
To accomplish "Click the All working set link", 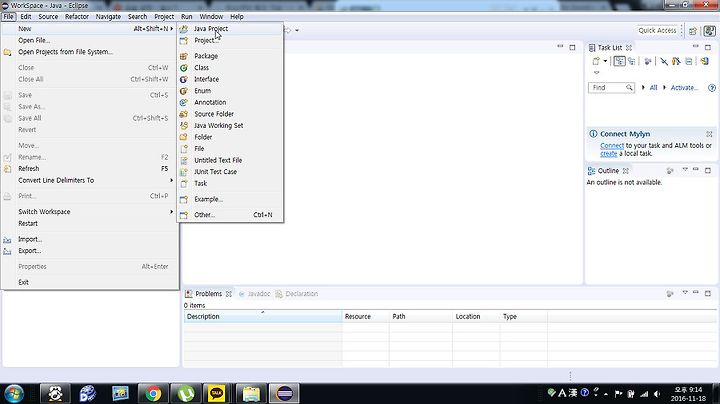I will tap(653, 87).
